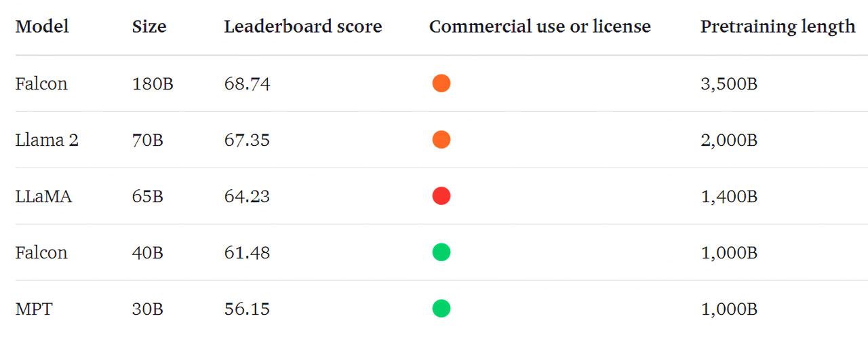Select the MPT model name
This screenshot has height=348, width=868.
[34, 309]
